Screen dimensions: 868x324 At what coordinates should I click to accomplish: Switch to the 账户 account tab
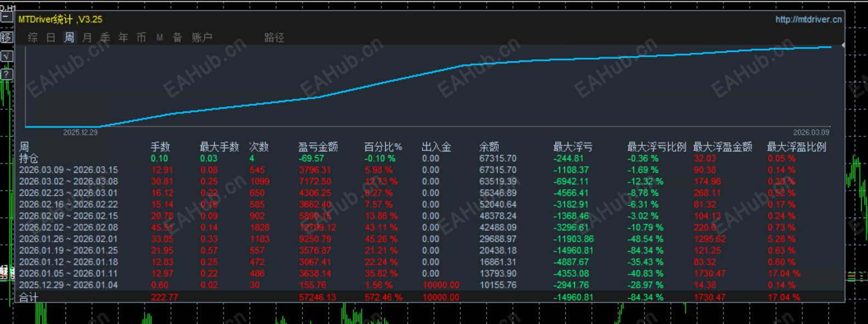tap(202, 37)
